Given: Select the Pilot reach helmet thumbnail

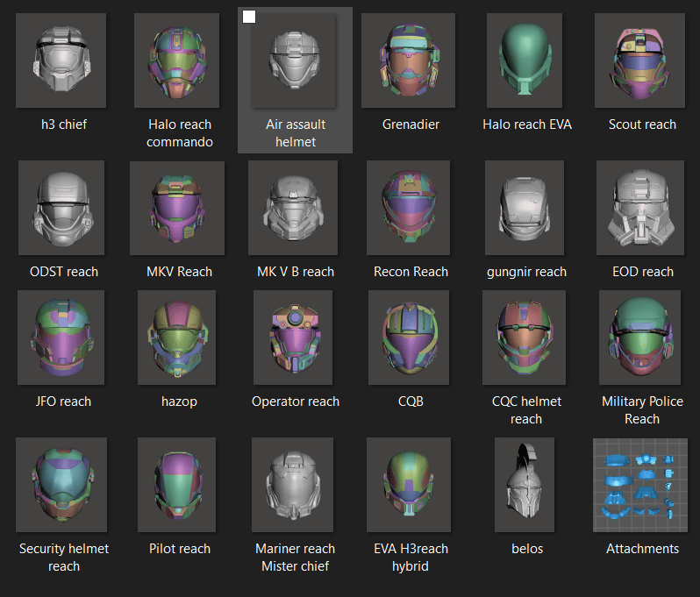Looking at the screenshot, I should coord(177,485).
